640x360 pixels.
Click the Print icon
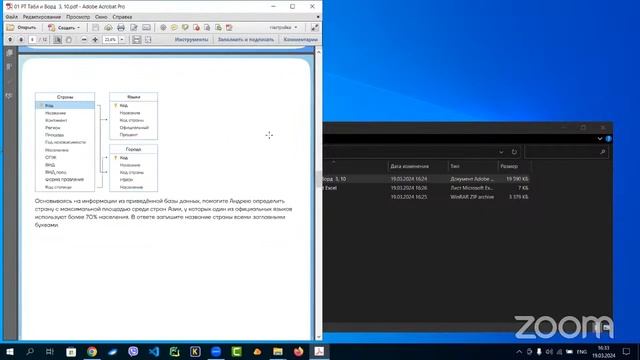(121, 28)
